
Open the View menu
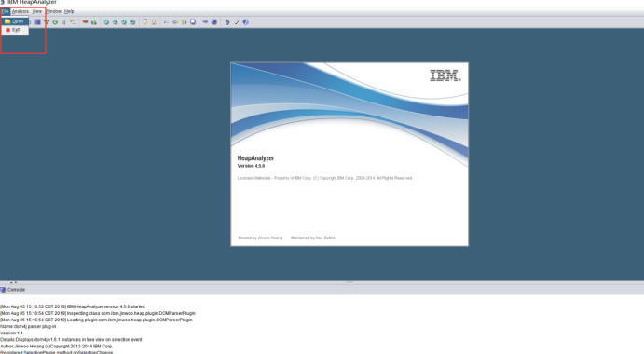[x=37, y=11]
